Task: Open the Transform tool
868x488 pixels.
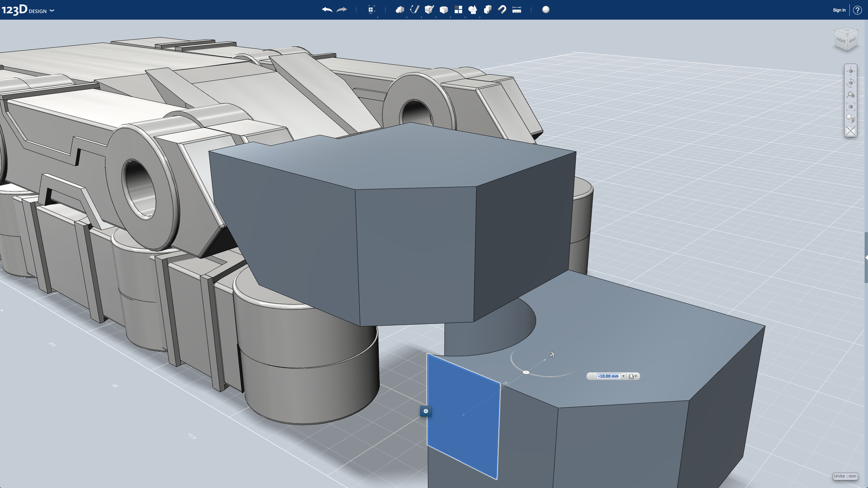Action: [372, 10]
